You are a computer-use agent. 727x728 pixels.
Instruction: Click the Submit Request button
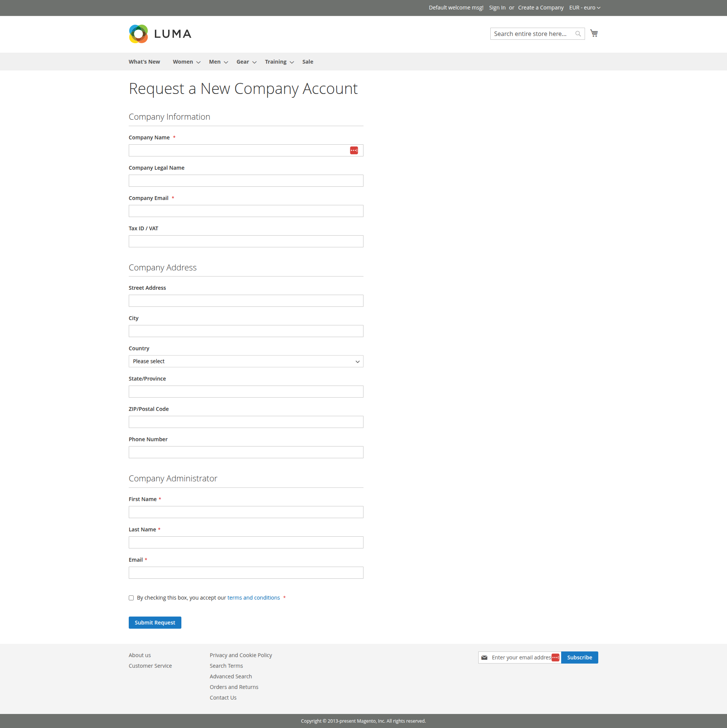(x=155, y=622)
